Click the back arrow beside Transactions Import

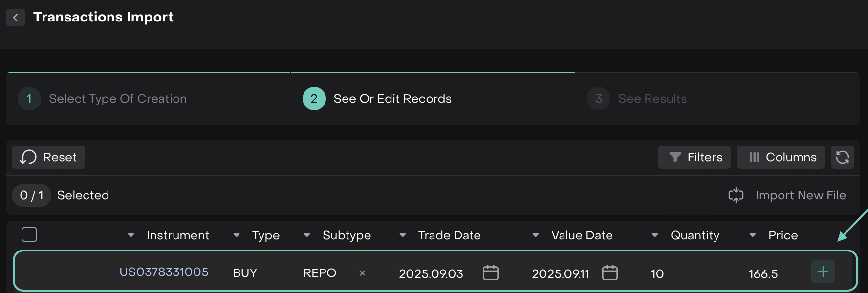(x=16, y=18)
